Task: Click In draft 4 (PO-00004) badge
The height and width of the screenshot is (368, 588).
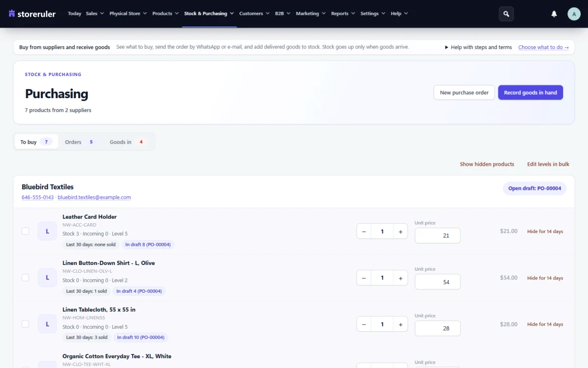Action: 139,291
